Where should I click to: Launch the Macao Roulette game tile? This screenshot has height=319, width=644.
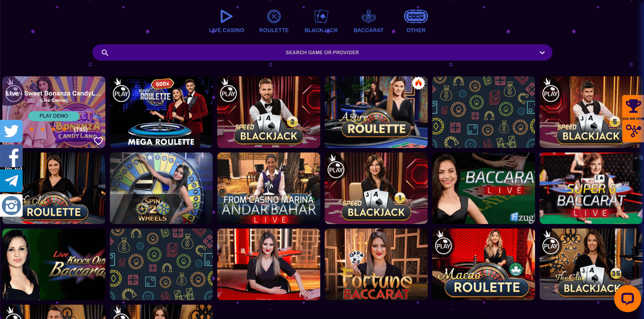pos(483,264)
